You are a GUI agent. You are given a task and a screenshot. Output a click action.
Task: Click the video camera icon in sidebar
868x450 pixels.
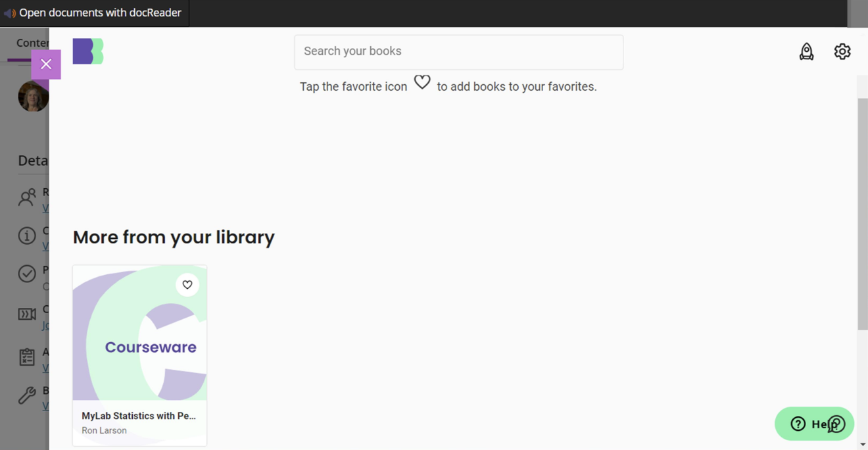[27, 314]
